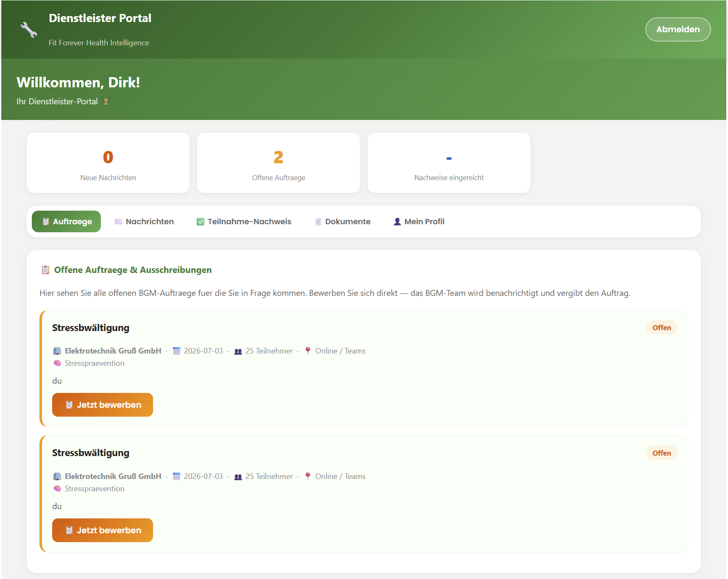Viewport: 728px width, 579px height.
Task: Open the Teilnahme-Nachweis tab
Action: [244, 222]
